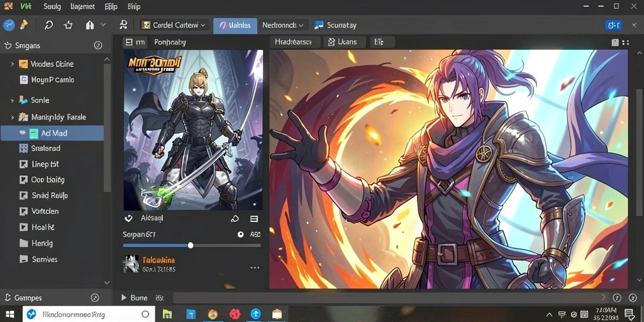This screenshot has height=322, width=644.
Task: Select the armored warrior thumbnail image
Action: (194, 130)
